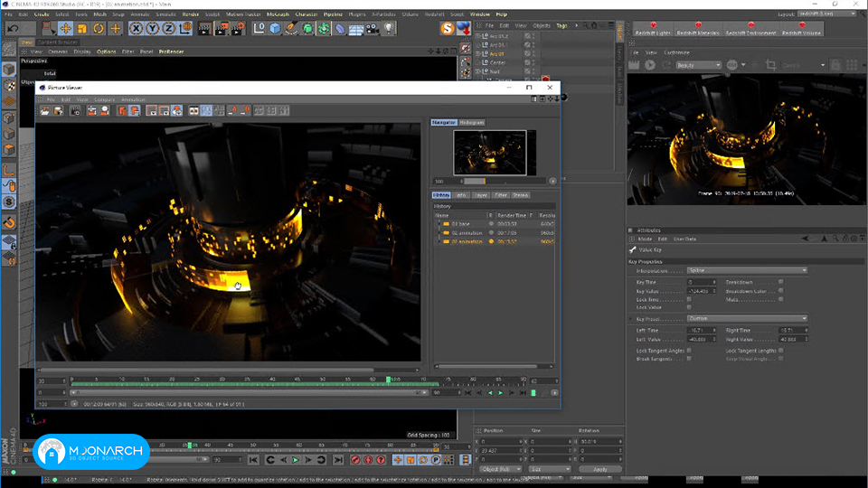The image size is (868, 488).
Task: Click Render to Picture Viewer icon
Action: point(221,28)
